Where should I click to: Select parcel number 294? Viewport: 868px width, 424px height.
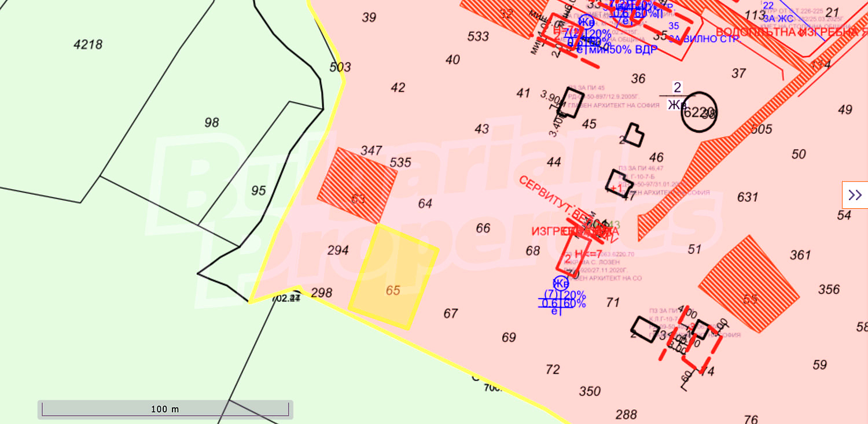point(338,250)
